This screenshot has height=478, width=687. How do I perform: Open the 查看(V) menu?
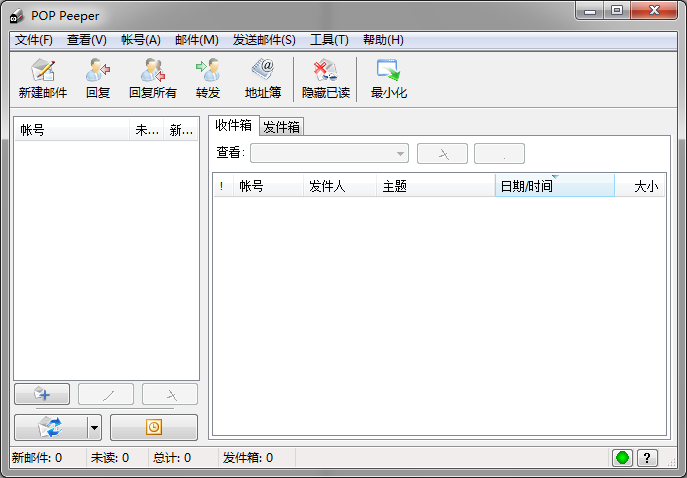[x=87, y=40]
